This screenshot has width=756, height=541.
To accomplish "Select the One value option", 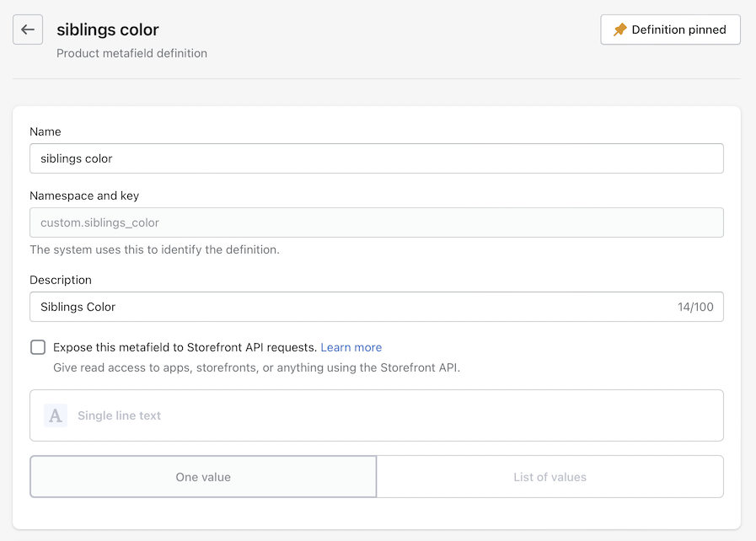I will point(203,477).
